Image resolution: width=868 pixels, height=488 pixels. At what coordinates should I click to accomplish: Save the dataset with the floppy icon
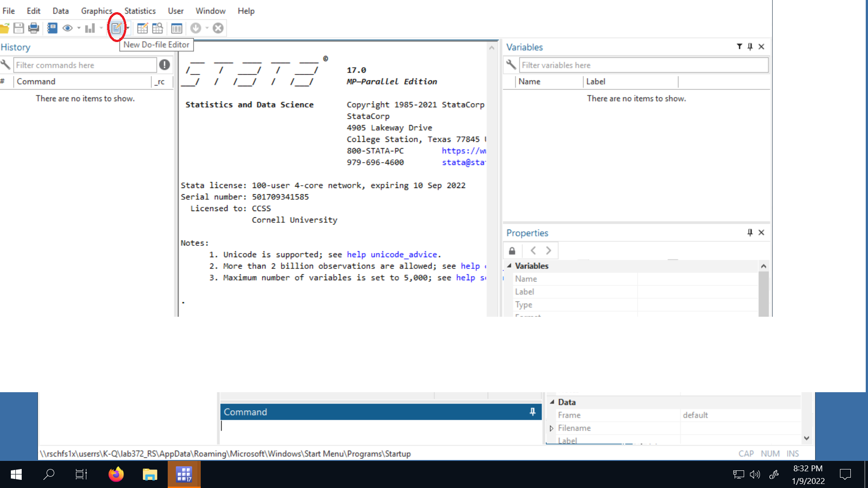(x=19, y=28)
